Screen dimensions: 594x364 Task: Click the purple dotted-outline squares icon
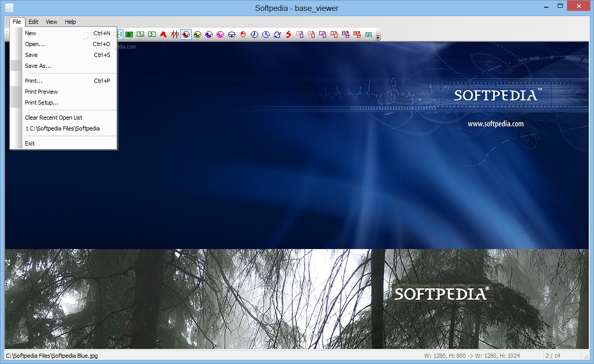(x=300, y=34)
